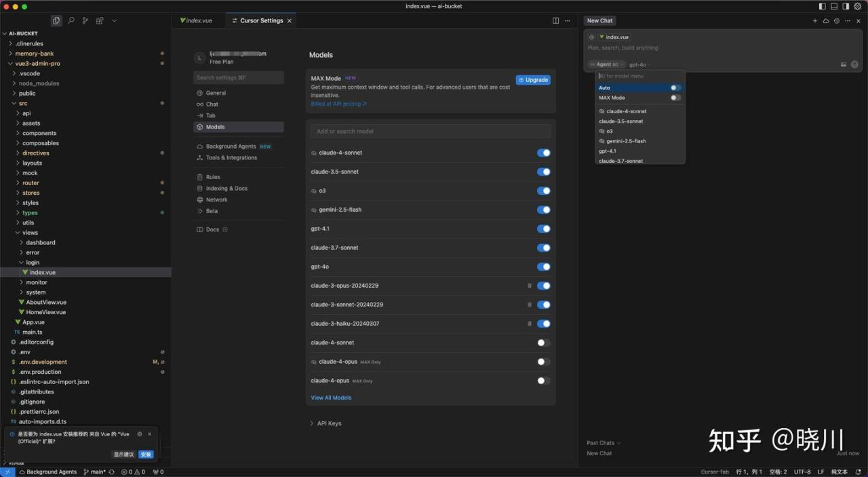Expand the API Keys section

click(325, 423)
